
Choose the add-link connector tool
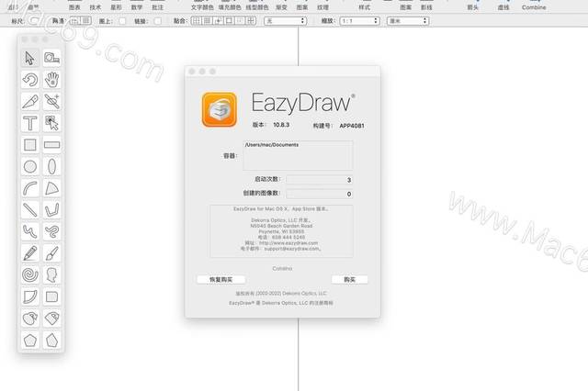(x=51, y=102)
